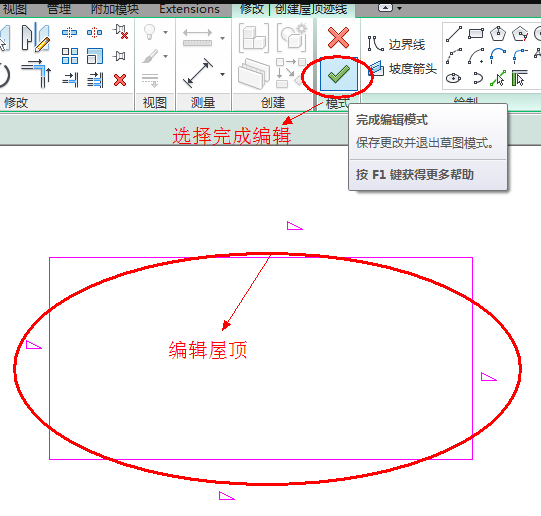Click the Override Graphics paintbrush icon
Viewport: 541px width, 516px height.
(150, 56)
